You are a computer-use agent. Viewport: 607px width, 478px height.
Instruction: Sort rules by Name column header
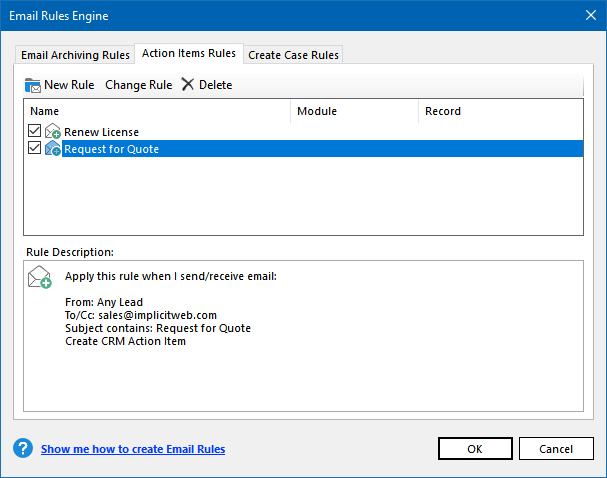point(157,111)
